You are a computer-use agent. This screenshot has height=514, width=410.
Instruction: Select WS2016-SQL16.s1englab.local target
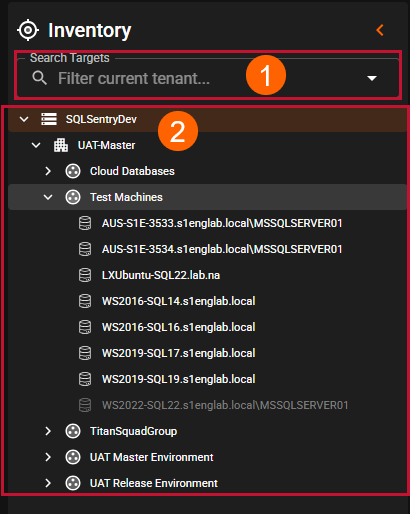(x=179, y=327)
